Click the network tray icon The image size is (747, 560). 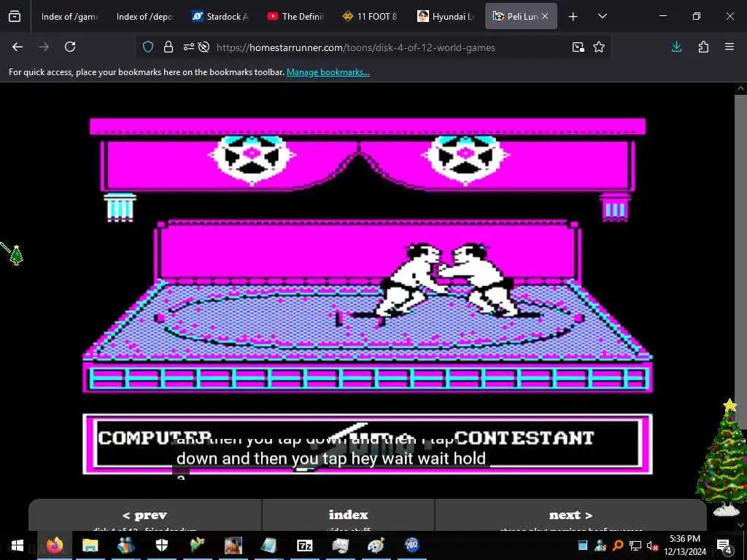tap(635, 545)
